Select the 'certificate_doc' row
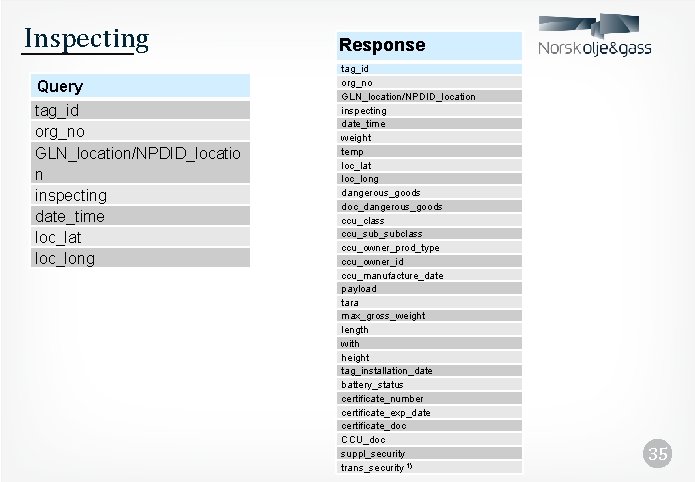Viewport: 695px width, 482px height. point(429,426)
